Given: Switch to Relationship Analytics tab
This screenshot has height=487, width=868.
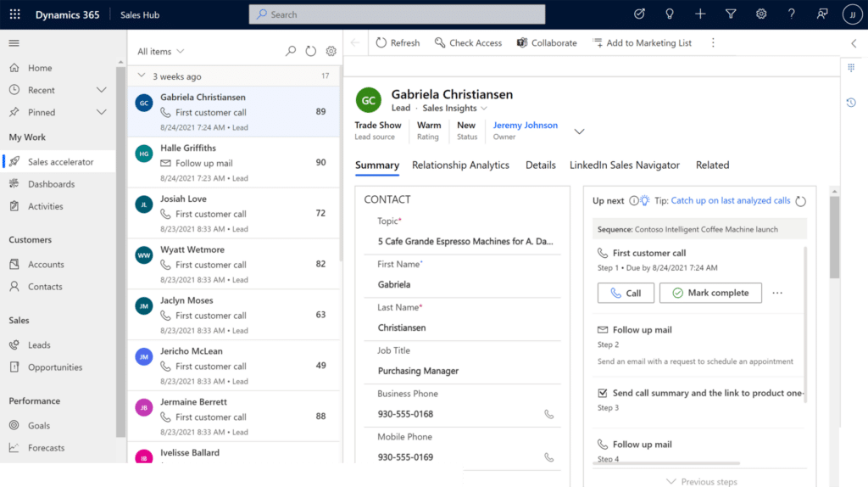Looking at the screenshot, I should click(x=460, y=165).
